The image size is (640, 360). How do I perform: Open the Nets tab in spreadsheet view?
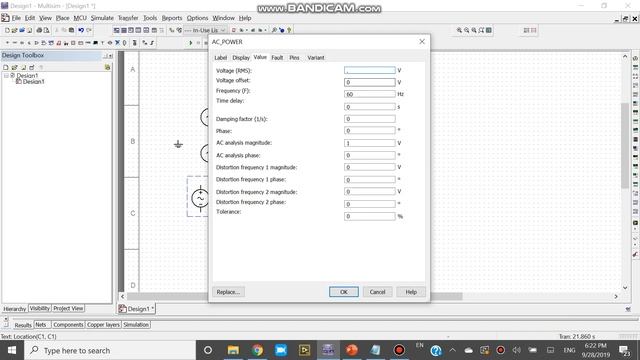tap(41, 324)
